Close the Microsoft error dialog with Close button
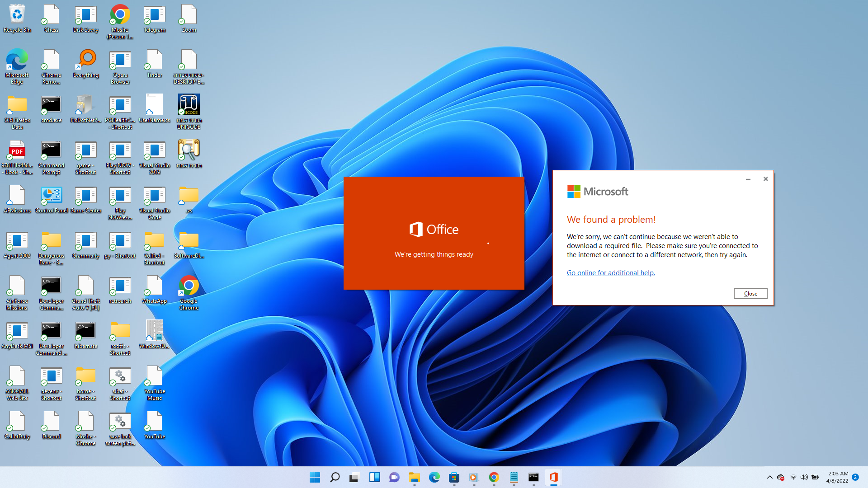The width and height of the screenshot is (868, 488). [750, 293]
